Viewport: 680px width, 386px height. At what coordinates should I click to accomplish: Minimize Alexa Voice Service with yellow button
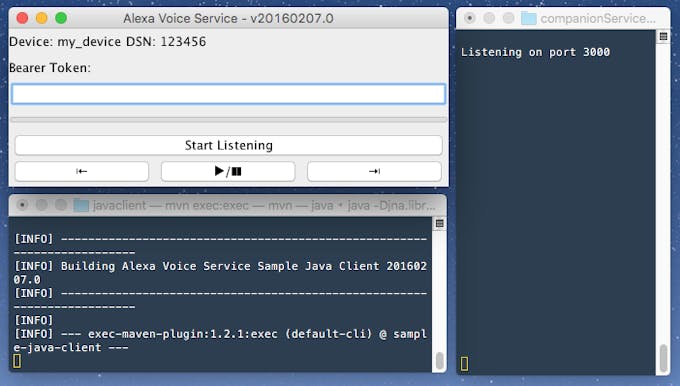click(42, 18)
